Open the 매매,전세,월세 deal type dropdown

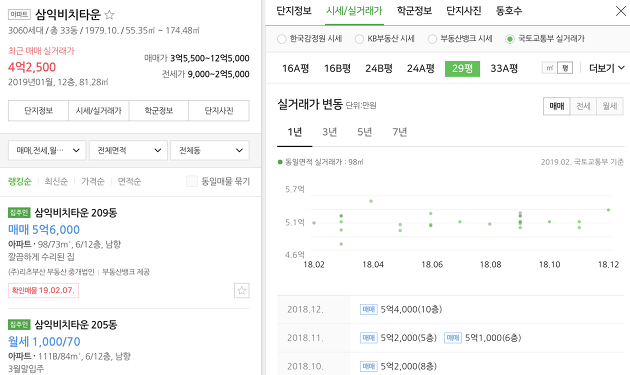point(47,150)
